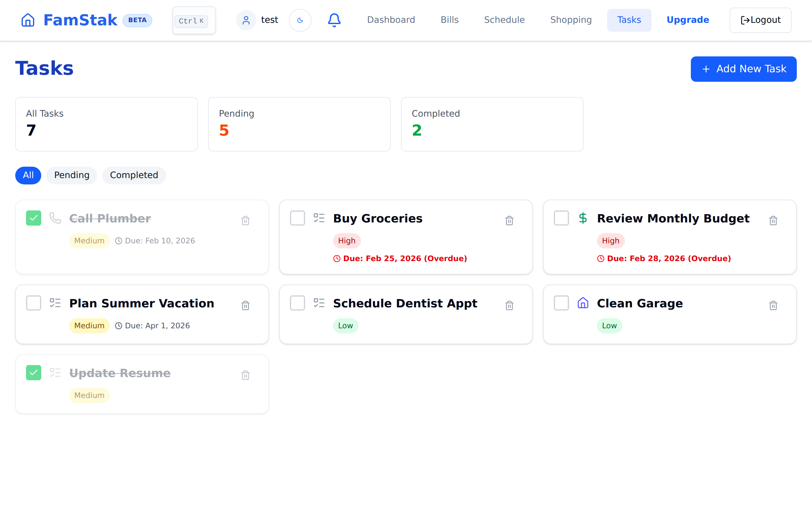Click the Add New Task button
This screenshot has width=812, height=507.
pyautogui.click(x=743, y=69)
